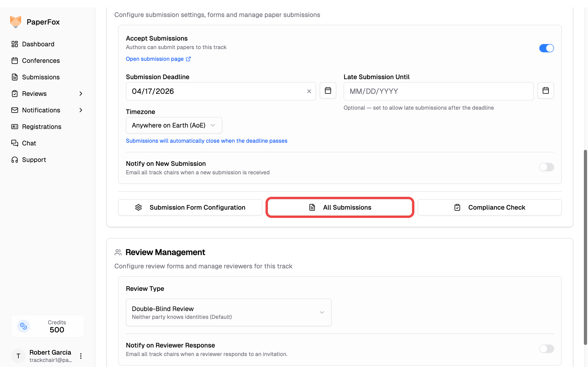This screenshot has width=588, height=367.
Task: Open user options three-dot menu for Robert Garcia
Action: 81,356
